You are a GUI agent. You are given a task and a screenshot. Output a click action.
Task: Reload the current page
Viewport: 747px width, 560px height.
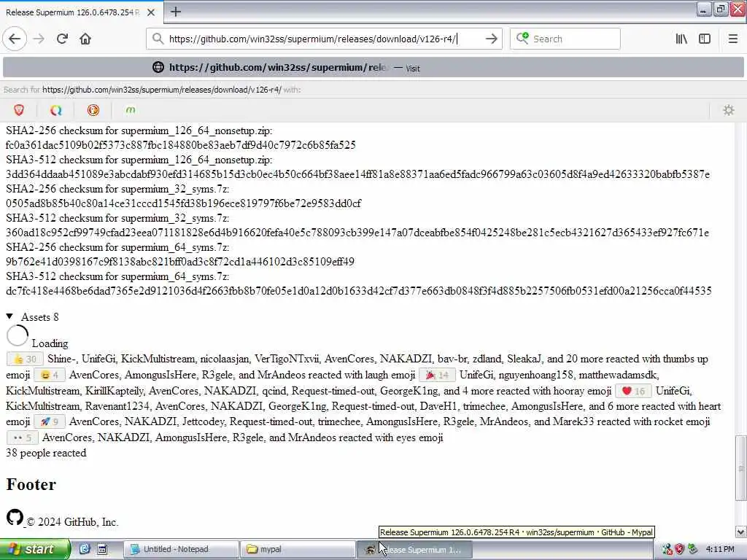pyautogui.click(x=62, y=39)
